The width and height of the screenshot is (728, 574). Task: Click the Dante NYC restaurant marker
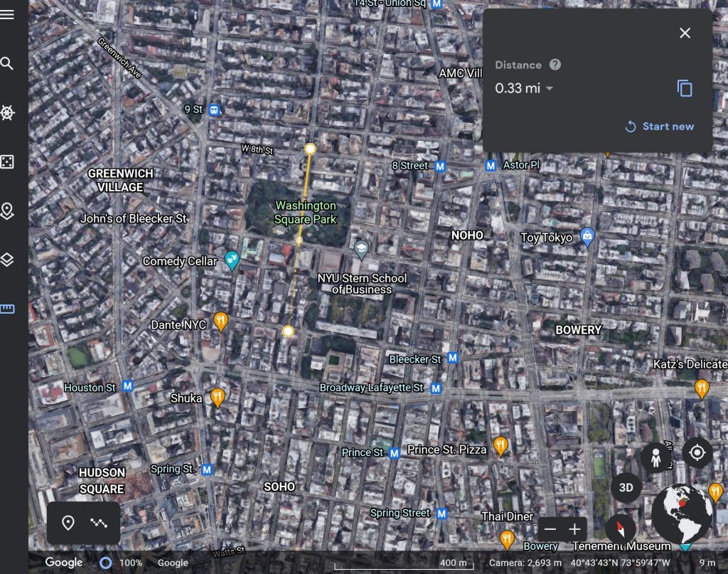click(x=220, y=321)
